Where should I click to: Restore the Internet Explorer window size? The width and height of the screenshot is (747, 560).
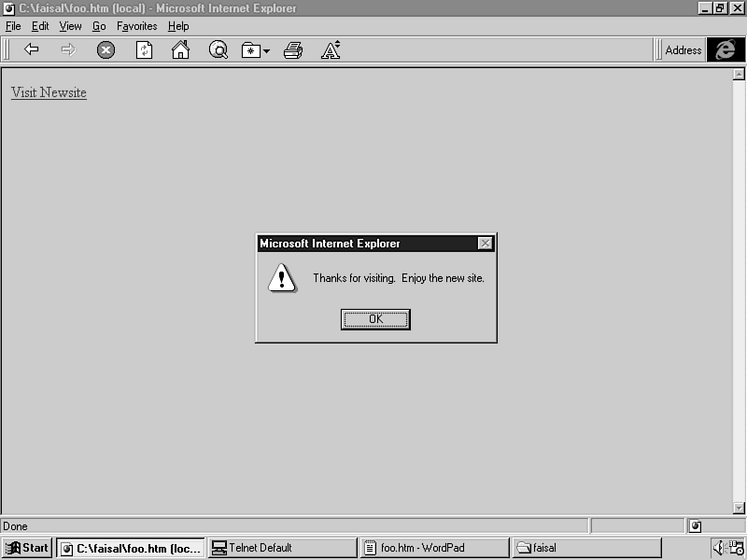[720, 8]
